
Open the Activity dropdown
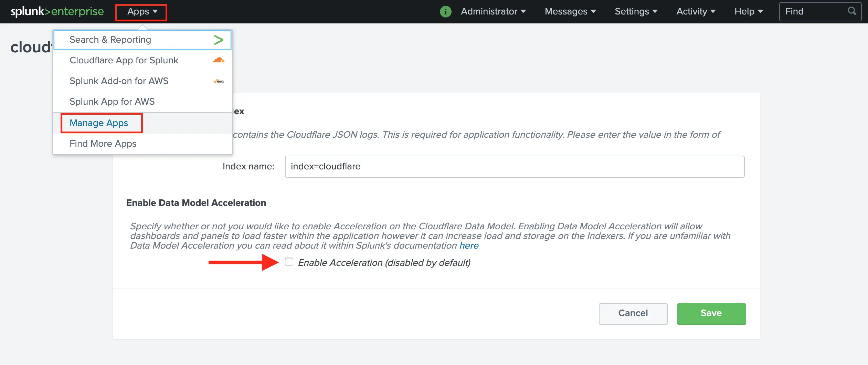(x=695, y=11)
